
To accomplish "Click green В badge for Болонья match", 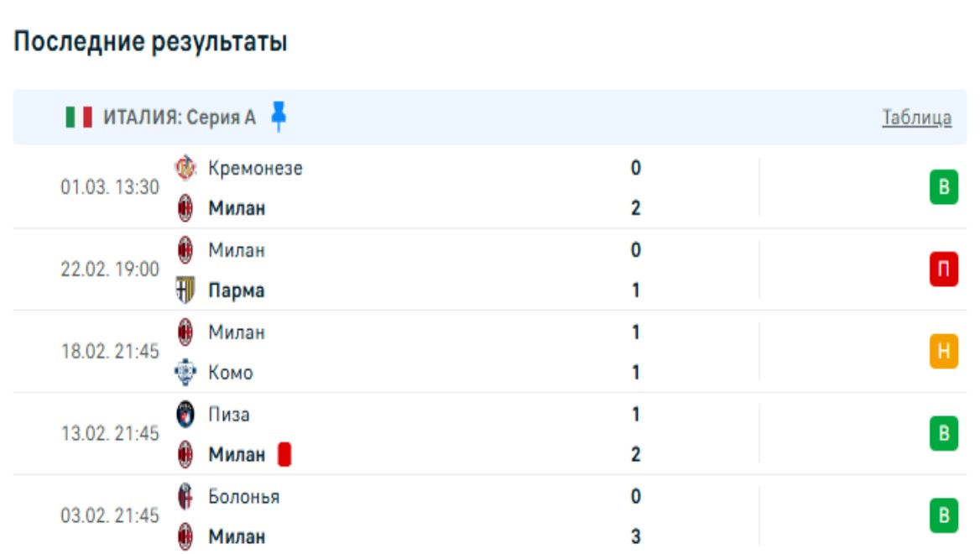I will [944, 516].
